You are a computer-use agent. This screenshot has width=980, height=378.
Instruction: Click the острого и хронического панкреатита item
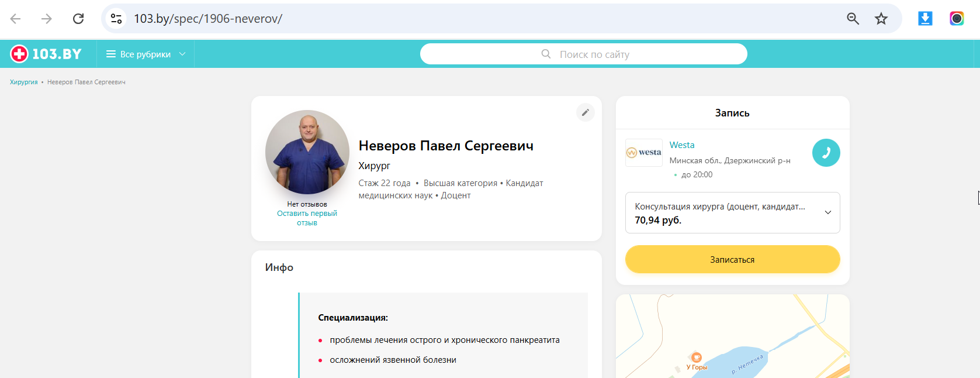coord(445,340)
